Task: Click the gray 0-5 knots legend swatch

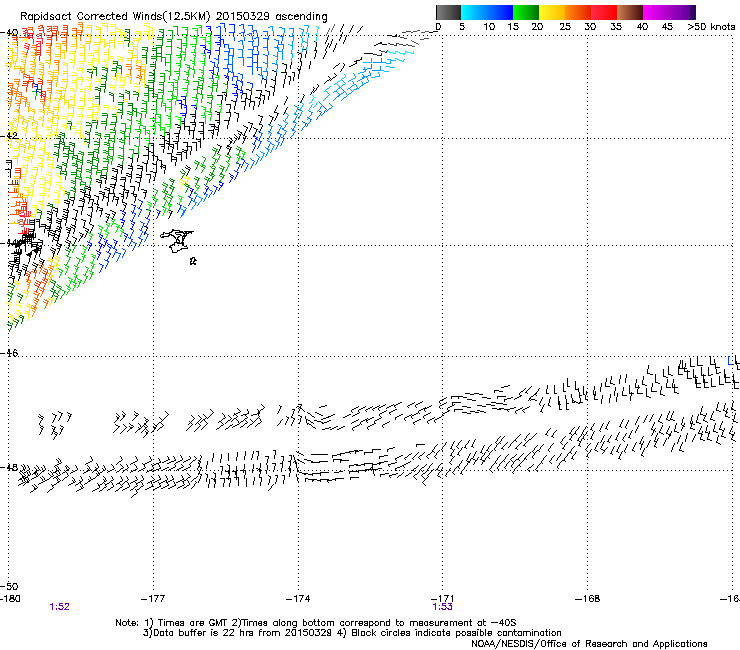Action: [448, 12]
